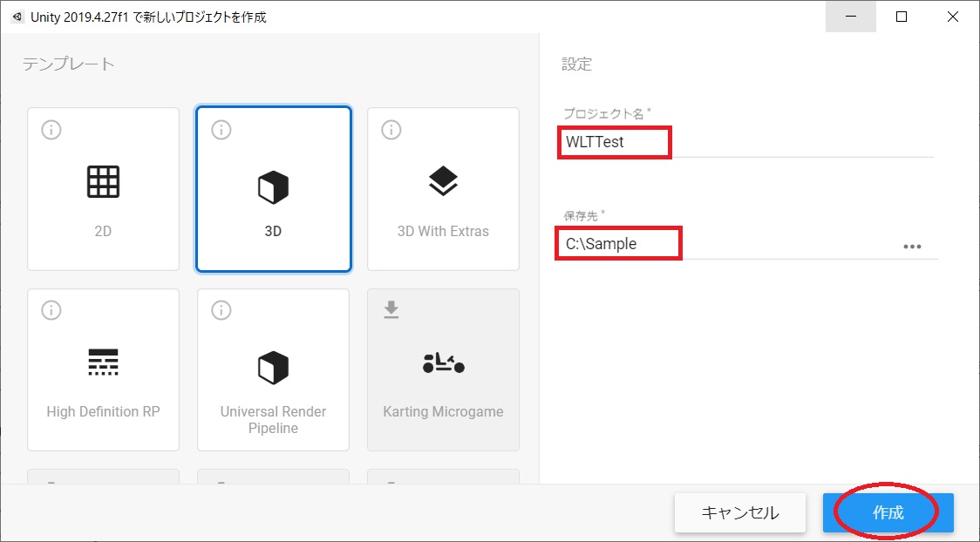Click the 保存先 label
This screenshot has height=542, width=980.
point(584,215)
